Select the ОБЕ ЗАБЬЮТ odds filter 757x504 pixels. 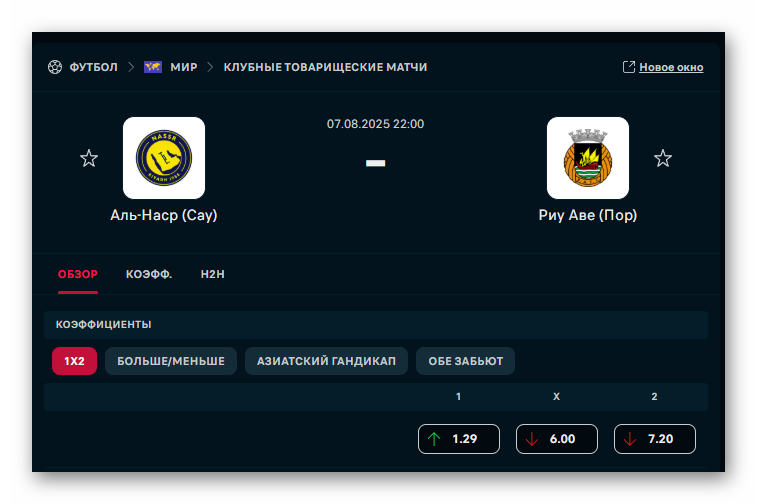(465, 361)
